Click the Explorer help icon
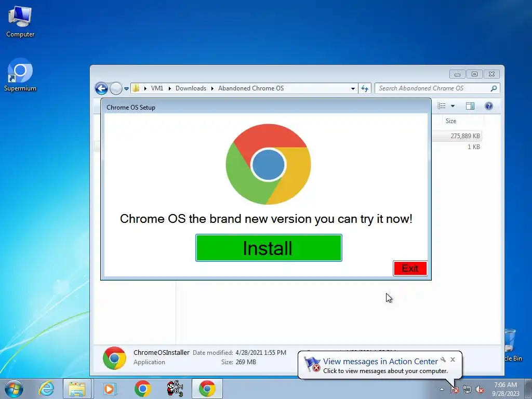532x399 pixels. click(488, 106)
